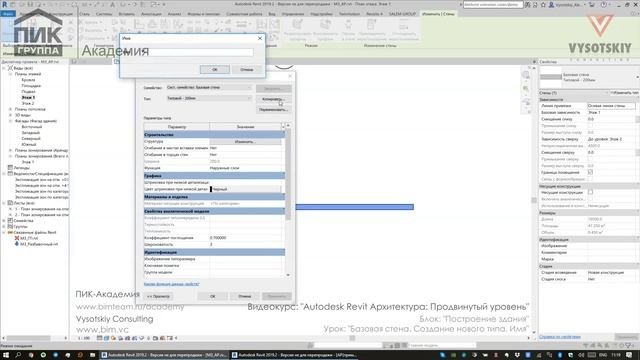Close the Имя name dialog with X
This screenshot has width=640, height=360.
[x=260, y=38]
